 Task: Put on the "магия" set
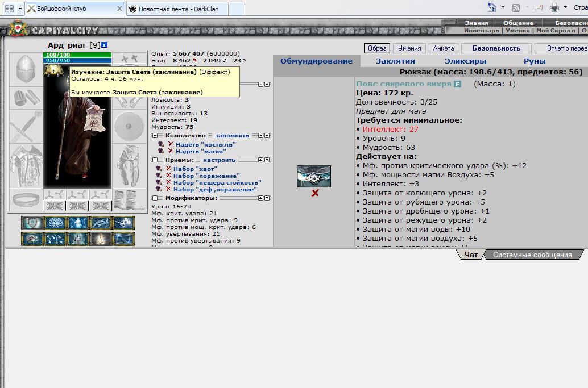point(201,151)
